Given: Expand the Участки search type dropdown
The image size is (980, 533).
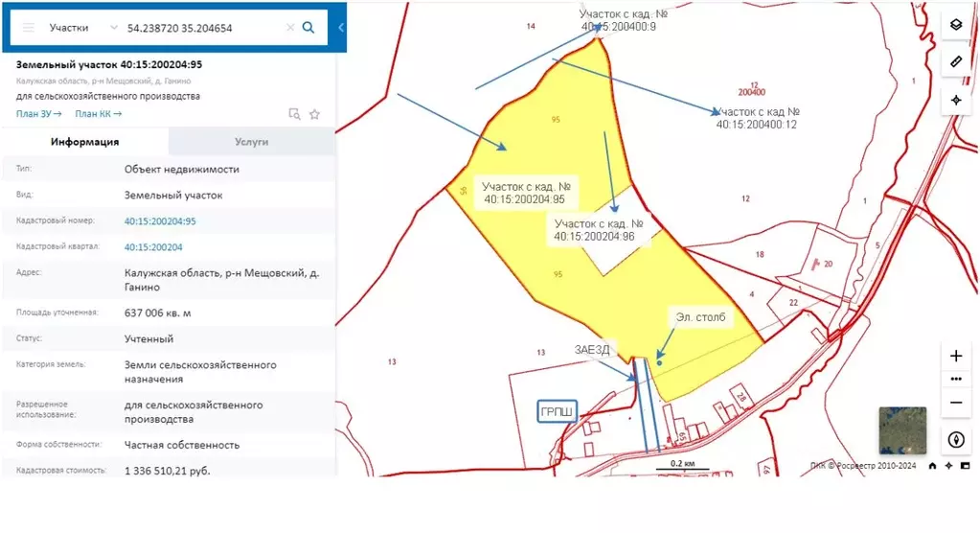Looking at the screenshot, I should click(x=83, y=28).
